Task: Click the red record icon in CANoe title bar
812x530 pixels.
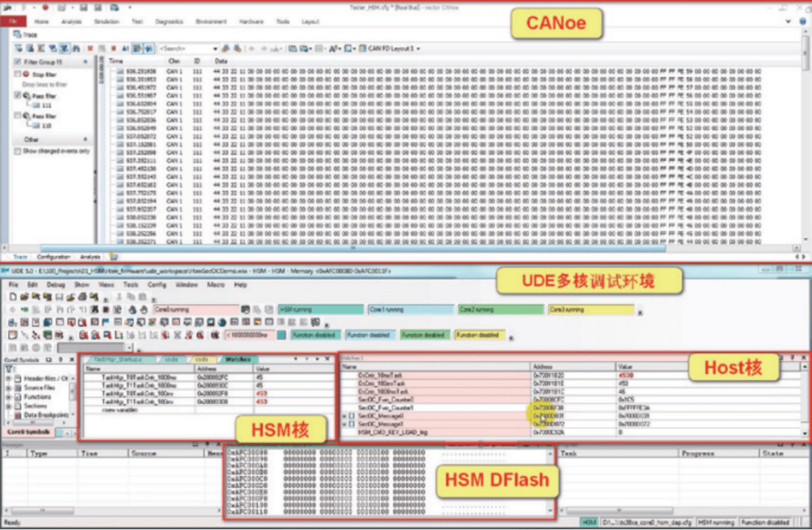Action: pos(45,7)
